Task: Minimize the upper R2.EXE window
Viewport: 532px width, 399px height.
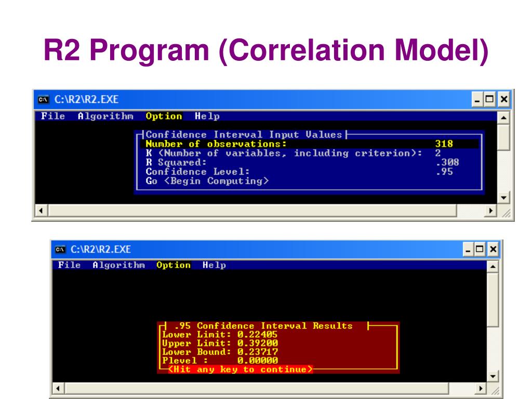Action: [477, 99]
